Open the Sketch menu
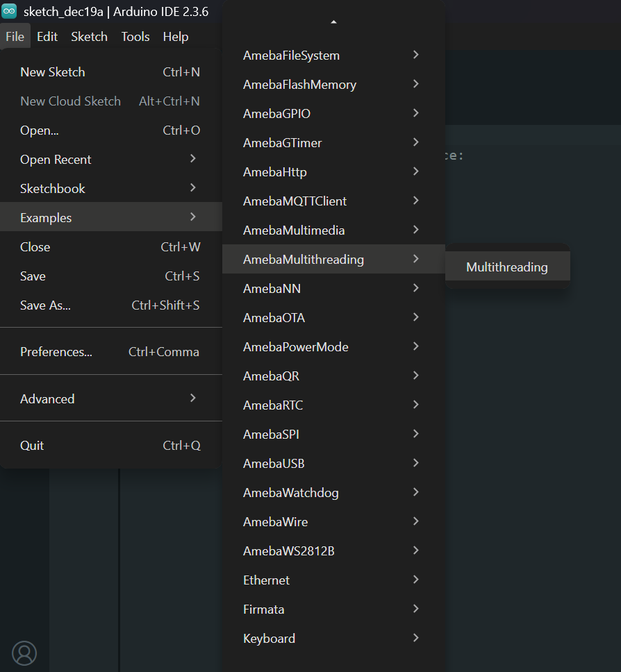This screenshot has width=621, height=672. coord(89,37)
